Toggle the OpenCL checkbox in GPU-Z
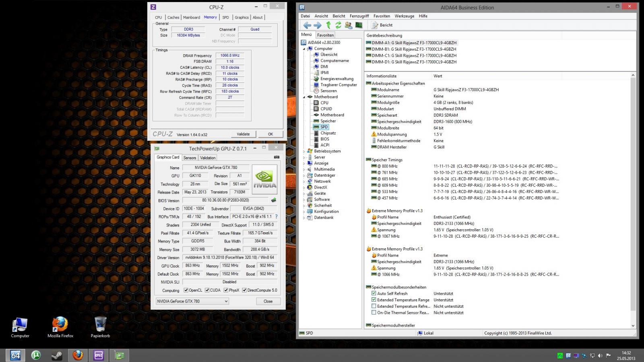The height and width of the screenshot is (362, 644). click(x=186, y=290)
